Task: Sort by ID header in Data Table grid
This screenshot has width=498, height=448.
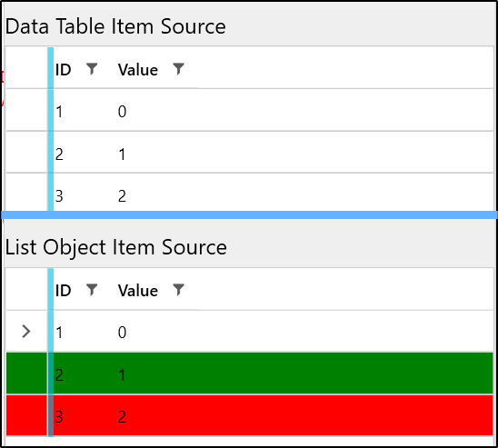Action: point(64,70)
